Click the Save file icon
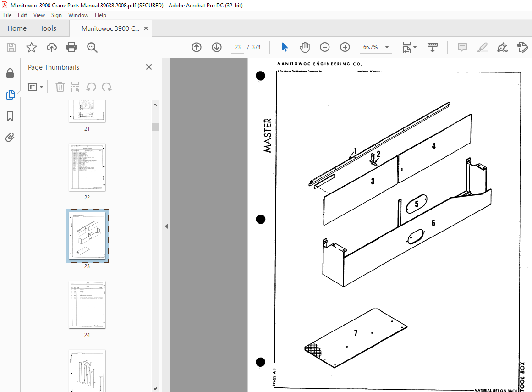532x392 pixels. point(11,47)
